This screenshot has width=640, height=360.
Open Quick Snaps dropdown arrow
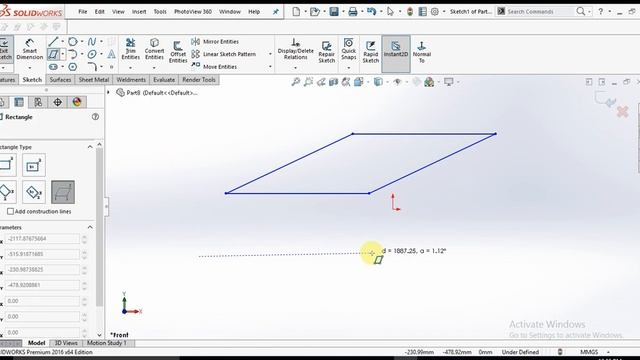349,67
